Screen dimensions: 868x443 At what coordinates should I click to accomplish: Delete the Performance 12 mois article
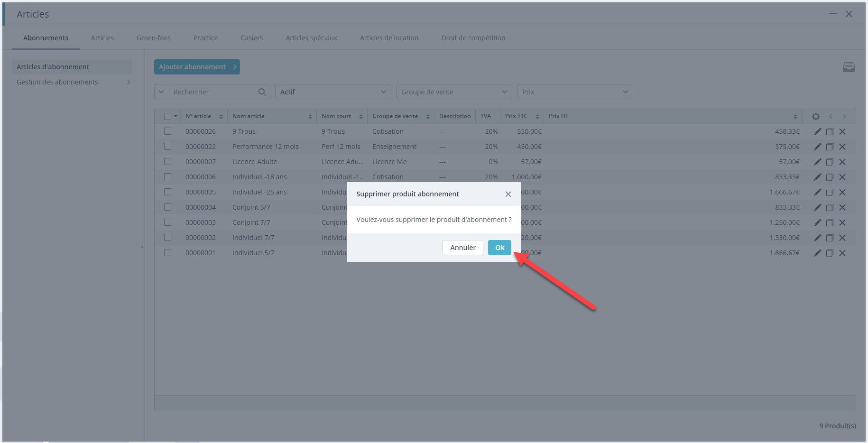click(x=842, y=147)
